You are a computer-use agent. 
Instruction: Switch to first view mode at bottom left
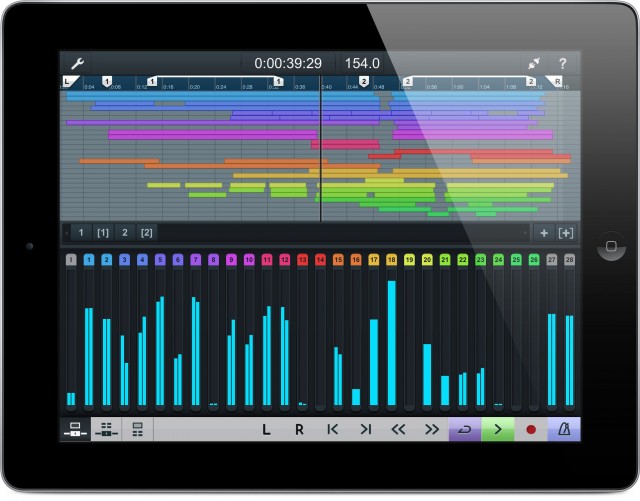[x=75, y=430]
